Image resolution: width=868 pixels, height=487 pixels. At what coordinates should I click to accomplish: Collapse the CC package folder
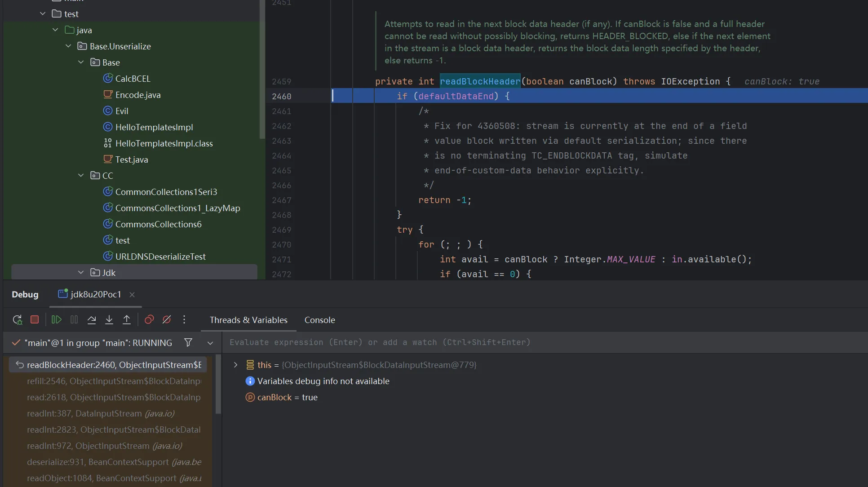click(81, 176)
